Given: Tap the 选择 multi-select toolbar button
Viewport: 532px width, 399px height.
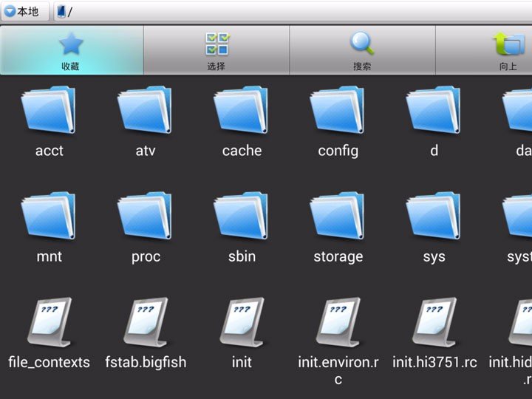Looking at the screenshot, I should pos(216,50).
